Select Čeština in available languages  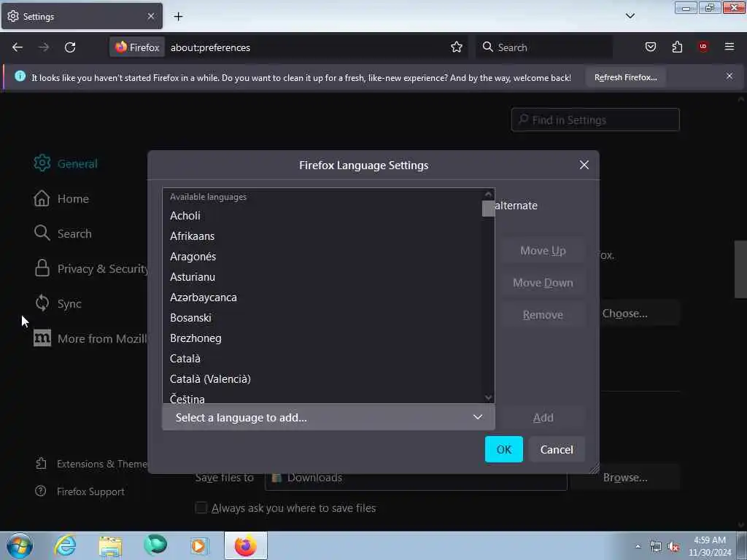pos(322,397)
